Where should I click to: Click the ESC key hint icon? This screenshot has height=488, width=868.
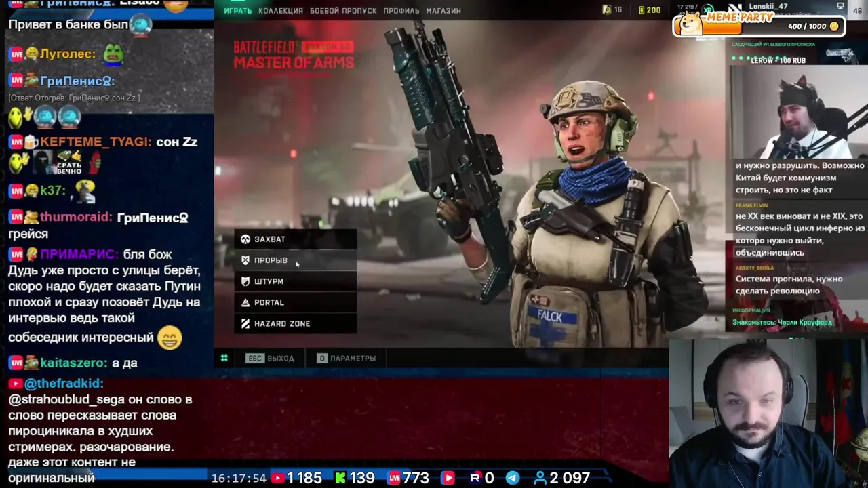click(x=254, y=358)
